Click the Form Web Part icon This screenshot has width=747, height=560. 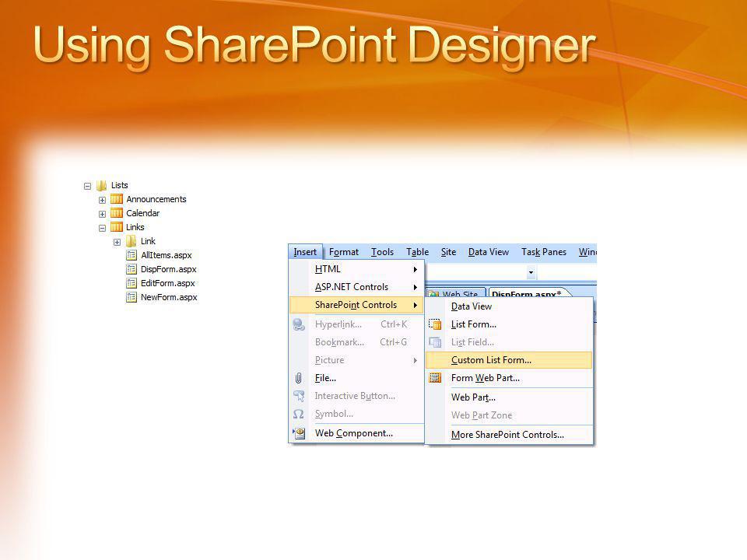click(435, 378)
